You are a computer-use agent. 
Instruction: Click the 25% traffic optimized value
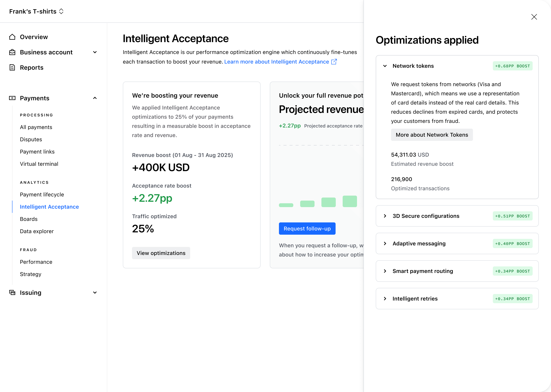click(x=143, y=229)
